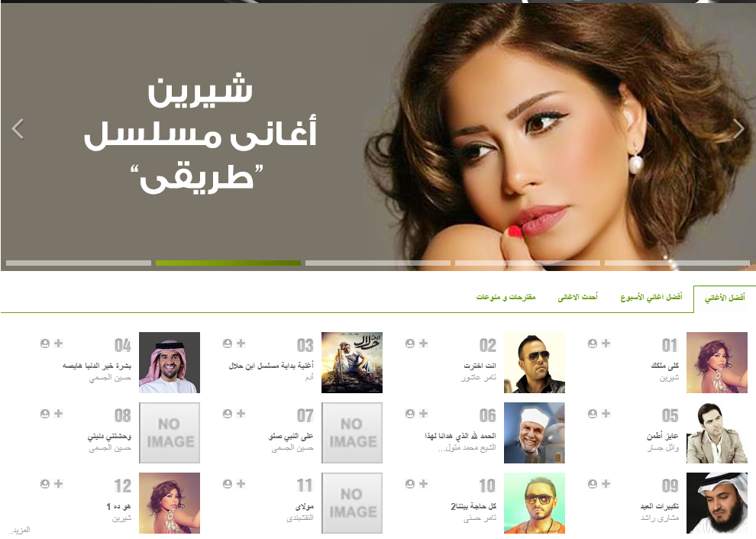This screenshot has height=539, width=756.
Task: Select the مقترحات و متوعات tab
Action: (x=506, y=297)
